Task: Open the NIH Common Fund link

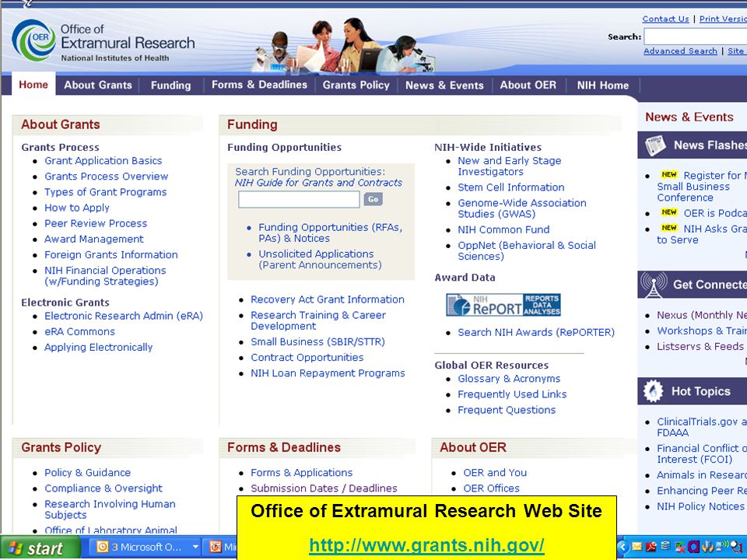Action: pyautogui.click(x=503, y=229)
